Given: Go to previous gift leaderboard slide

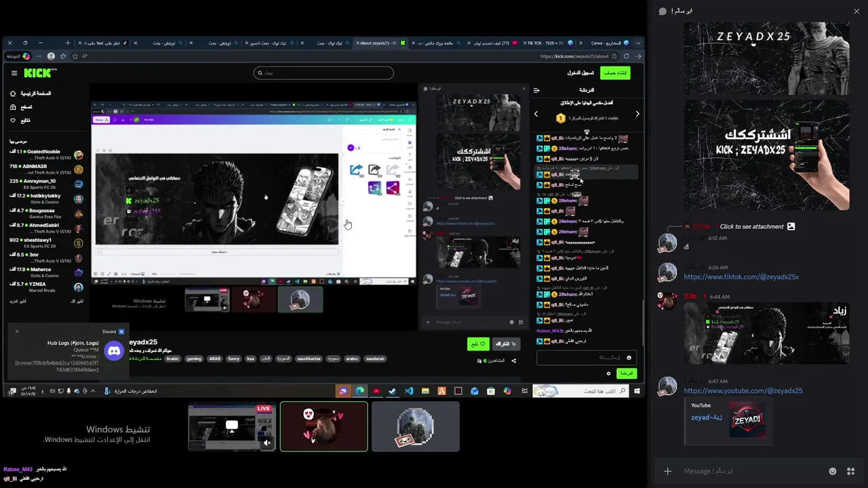Looking at the screenshot, I should [x=536, y=114].
